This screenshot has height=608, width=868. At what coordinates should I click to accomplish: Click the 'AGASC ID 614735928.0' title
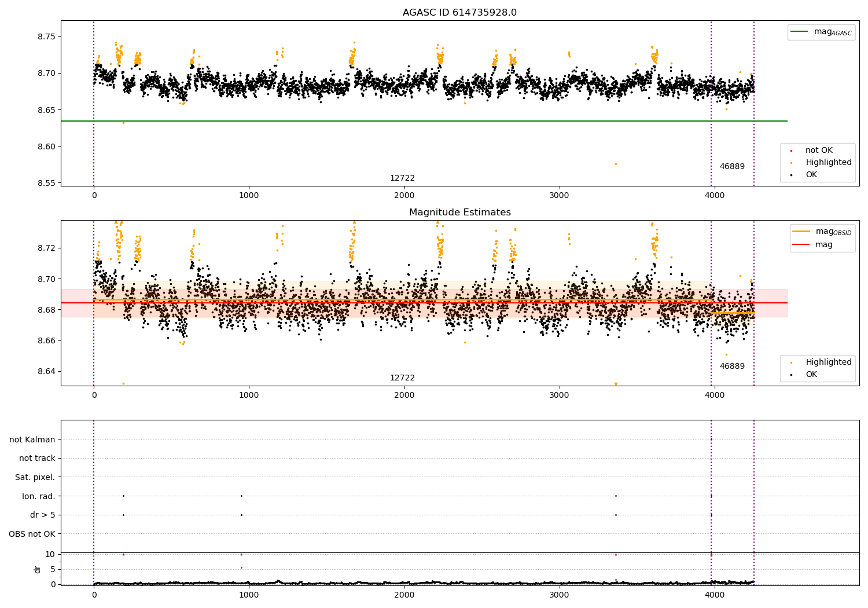[x=459, y=13]
